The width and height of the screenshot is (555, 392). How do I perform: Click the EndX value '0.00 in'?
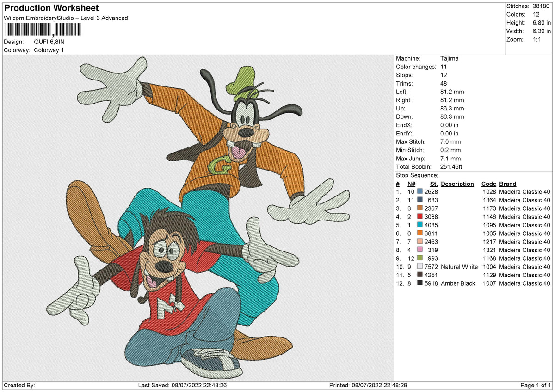[x=450, y=125]
